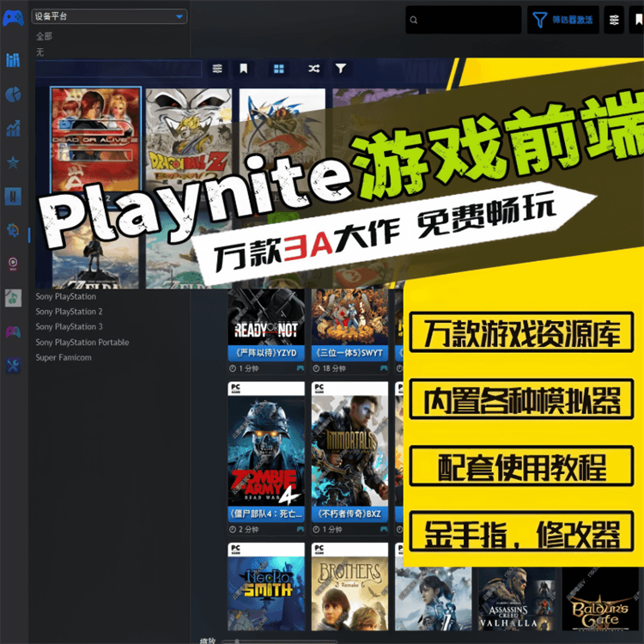Click Sony PlayStation Portable entry

click(82, 343)
